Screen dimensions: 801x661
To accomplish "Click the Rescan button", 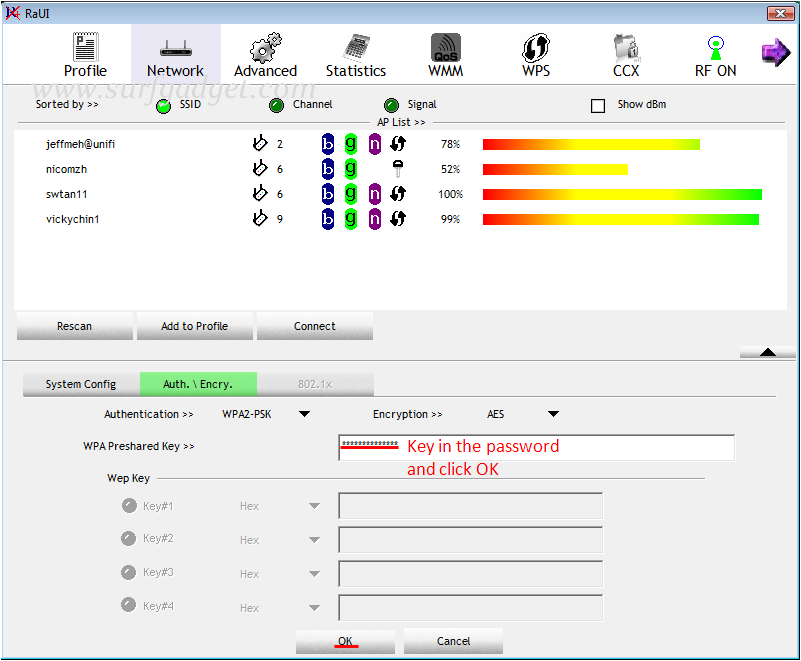I will pyautogui.click(x=74, y=326).
